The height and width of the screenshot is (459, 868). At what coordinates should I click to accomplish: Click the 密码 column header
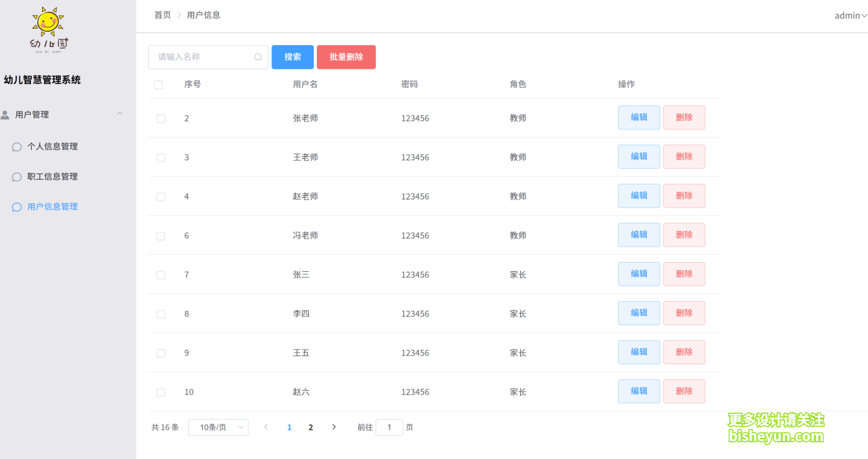[x=409, y=84]
